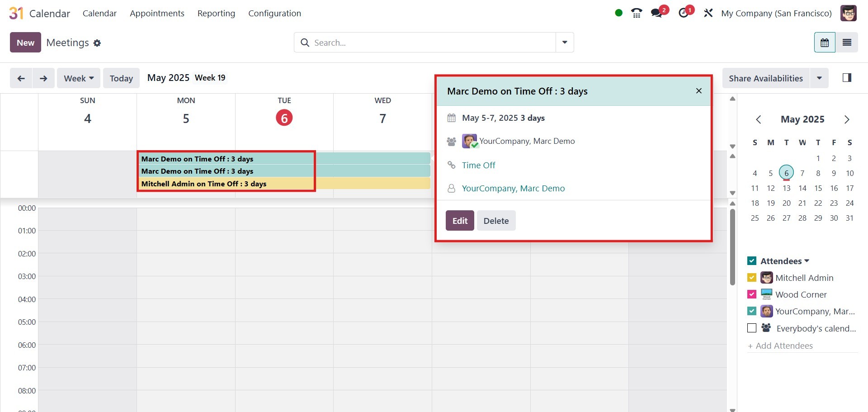Go to next week arrow
The width and height of the screenshot is (868, 412).
43,78
